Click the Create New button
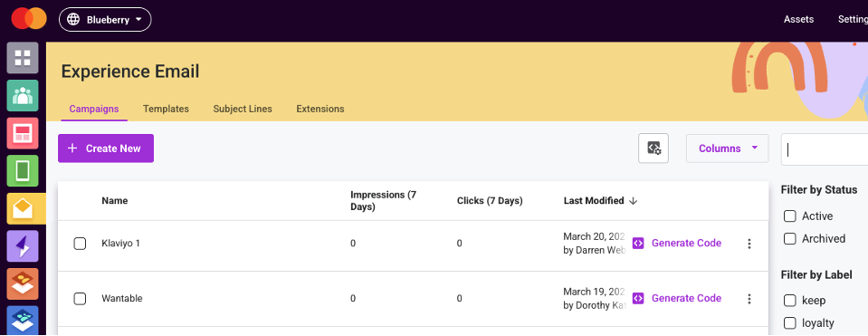This screenshot has height=336, width=868. click(x=106, y=149)
